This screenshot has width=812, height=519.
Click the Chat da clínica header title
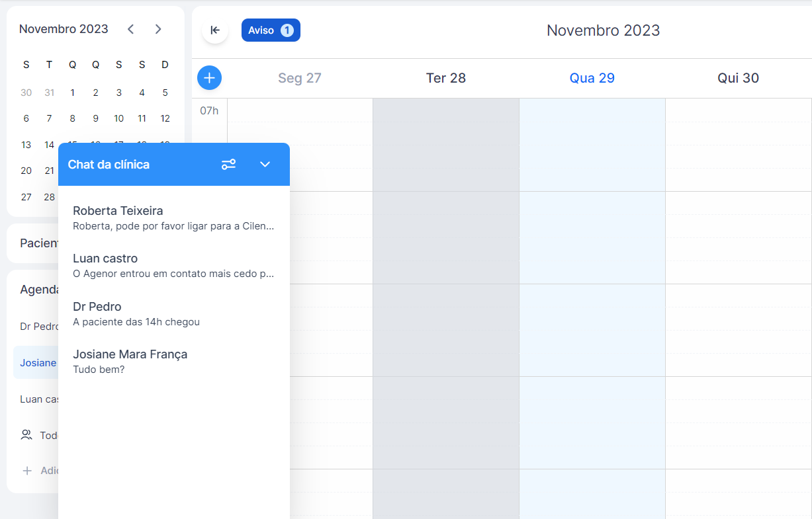pyautogui.click(x=109, y=165)
